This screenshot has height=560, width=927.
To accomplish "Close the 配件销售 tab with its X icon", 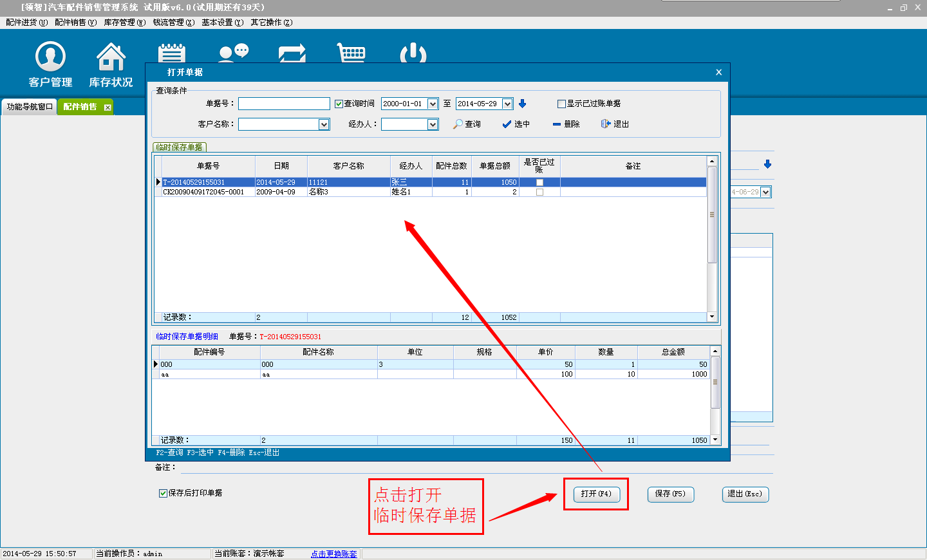I will (x=108, y=107).
